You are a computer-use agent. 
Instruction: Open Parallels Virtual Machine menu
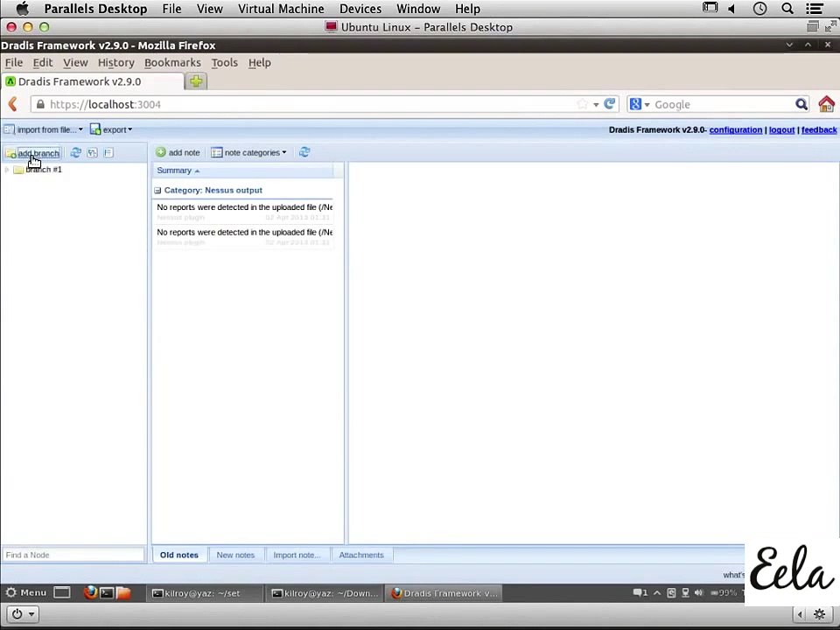point(281,9)
